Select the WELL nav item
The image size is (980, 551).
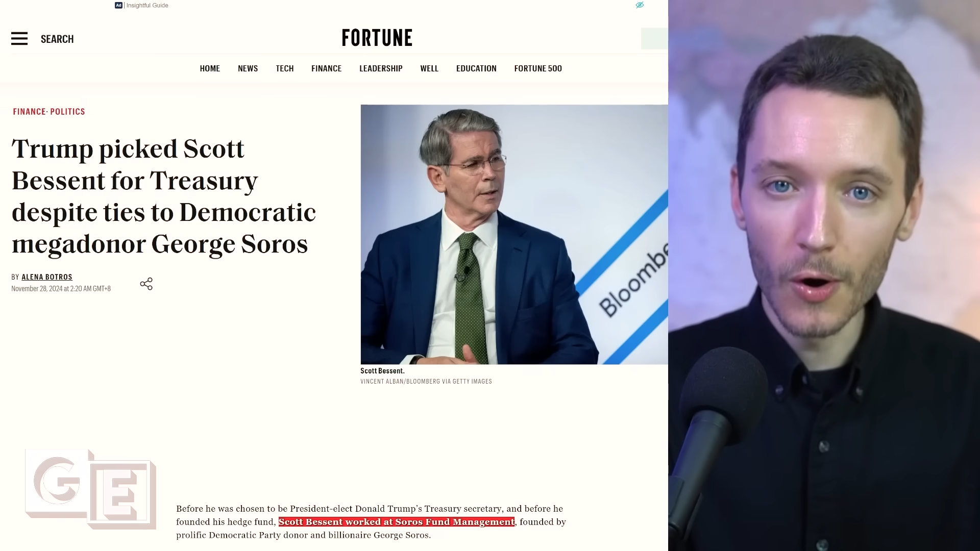(x=429, y=68)
